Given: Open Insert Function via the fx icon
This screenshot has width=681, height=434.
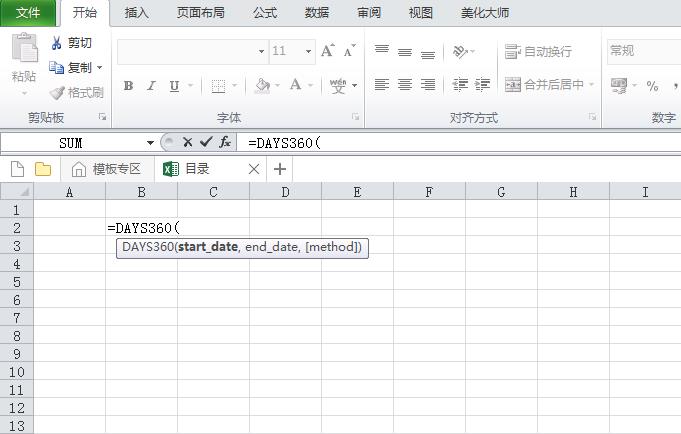Looking at the screenshot, I should (x=226, y=142).
